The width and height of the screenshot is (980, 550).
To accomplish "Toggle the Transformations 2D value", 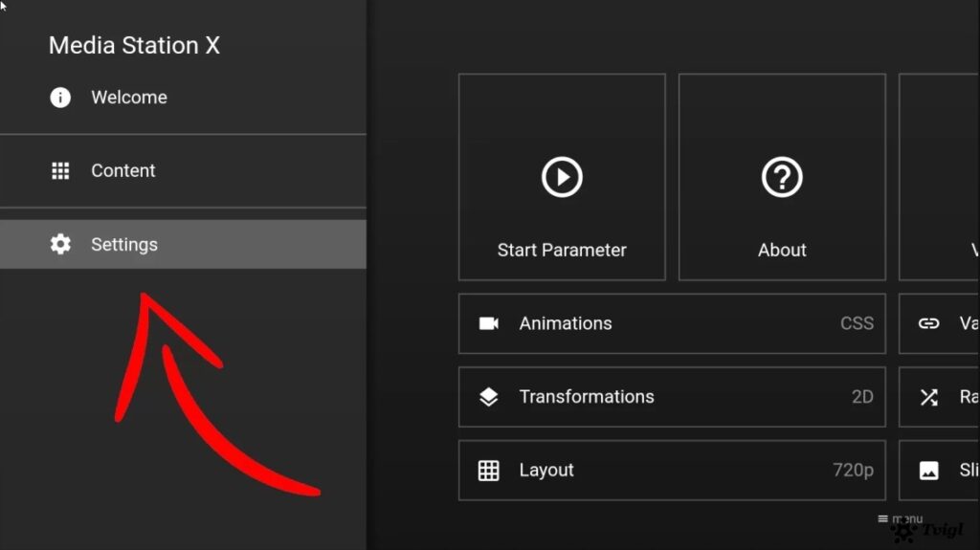I will pyautogui.click(x=862, y=397).
